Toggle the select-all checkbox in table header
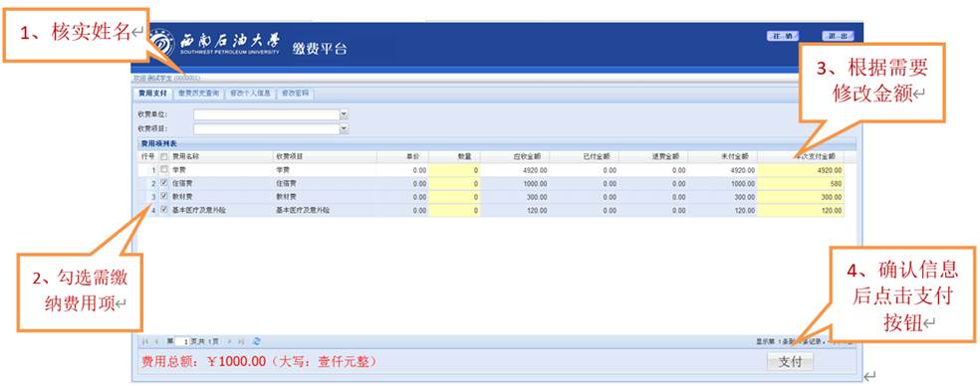 pyautogui.click(x=163, y=156)
